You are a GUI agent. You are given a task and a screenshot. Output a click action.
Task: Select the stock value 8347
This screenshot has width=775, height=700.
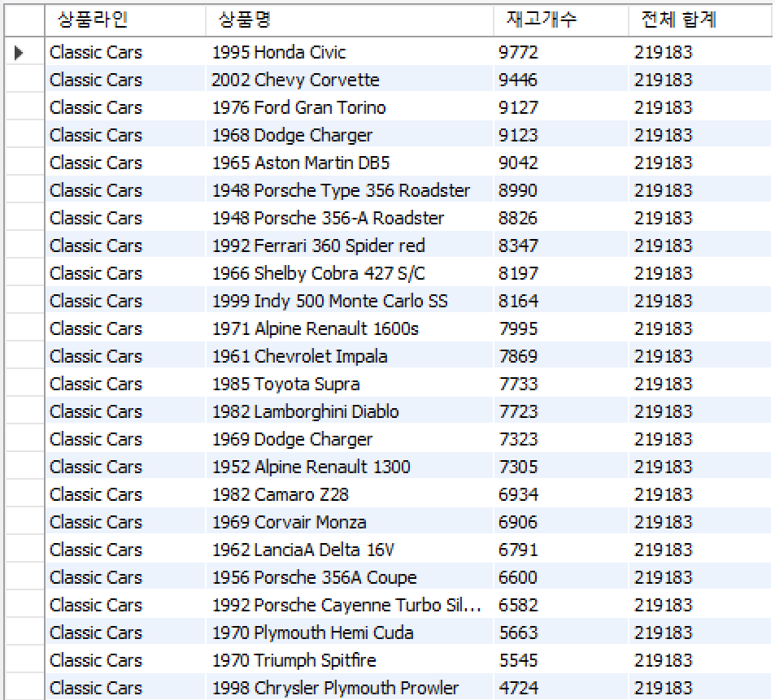pos(518,246)
